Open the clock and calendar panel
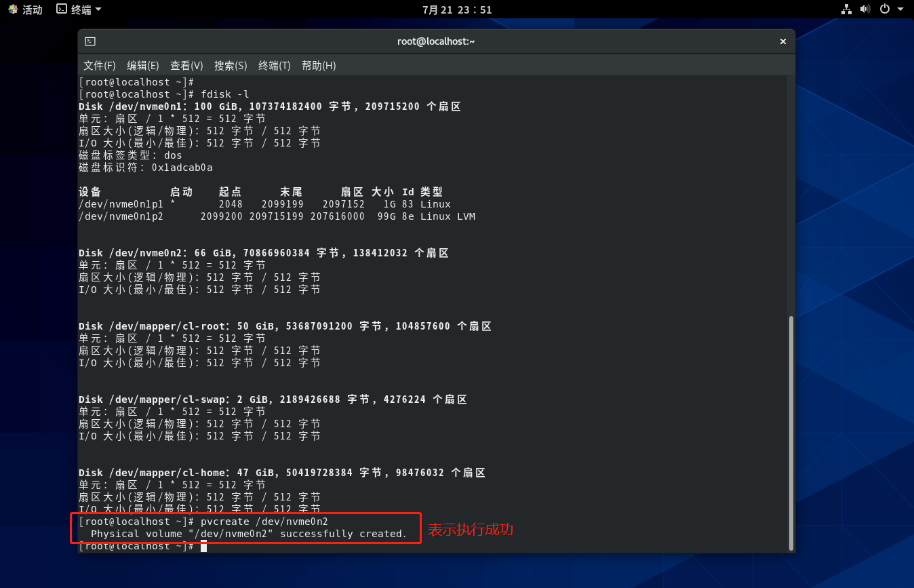 (456, 9)
